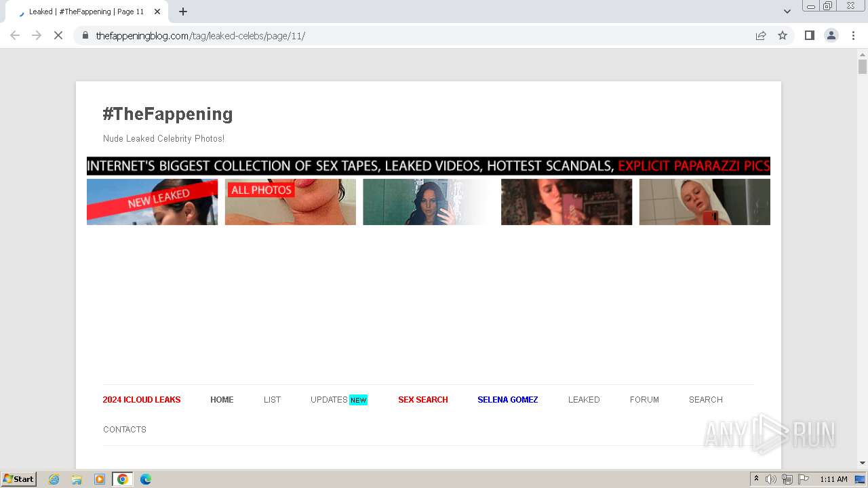The image size is (868, 488).
Task: Open the Chrome side panel
Action: pos(809,35)
